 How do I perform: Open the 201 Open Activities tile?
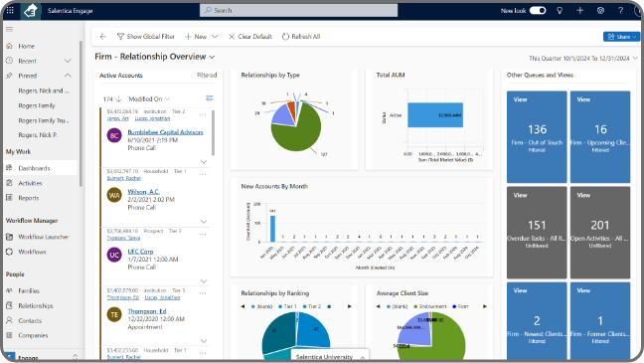pyautogui.click(x=600, y=233)
